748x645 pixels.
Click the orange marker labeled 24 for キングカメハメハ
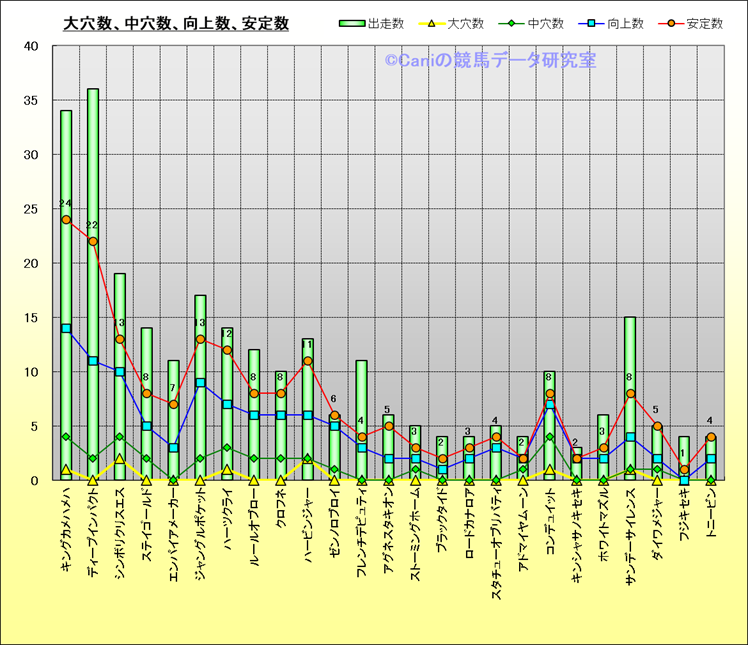66,220
